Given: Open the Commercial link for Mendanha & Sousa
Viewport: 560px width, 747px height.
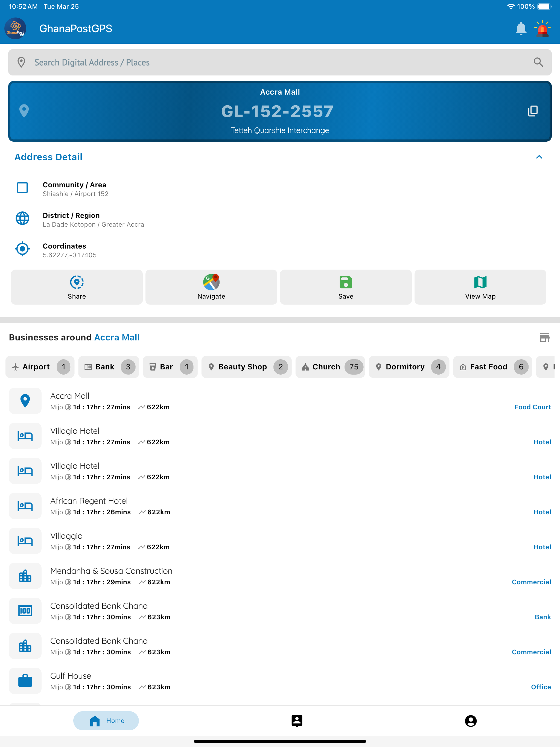Looking at the screenshot, I should pyautogui.click(x=531, y=582).
